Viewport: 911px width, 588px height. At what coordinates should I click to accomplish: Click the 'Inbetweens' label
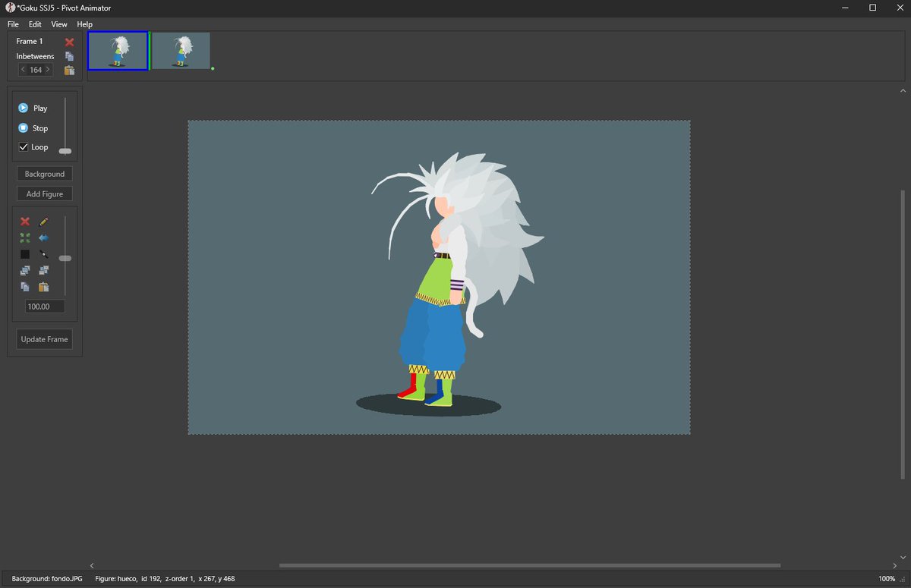pyautogui.click(x=35, y=56)
